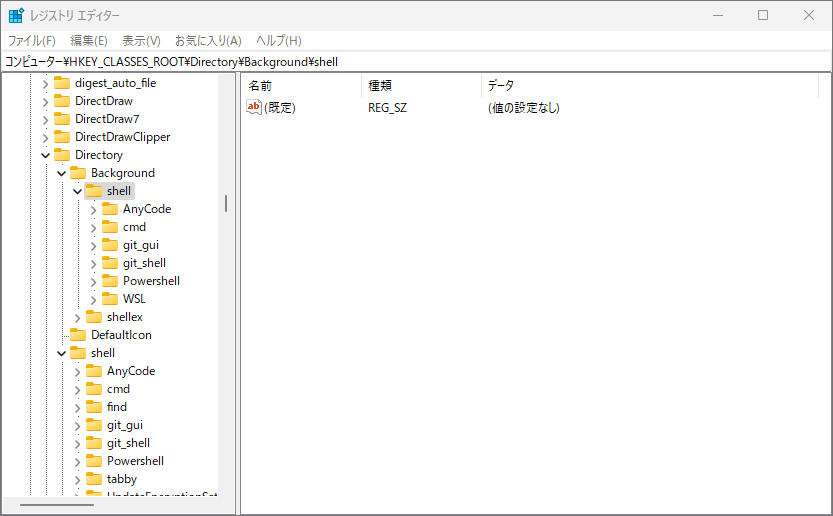Sort by the データ column header
Image resolution: width=833 pixels, height=516 pixels.
[650, 86]
